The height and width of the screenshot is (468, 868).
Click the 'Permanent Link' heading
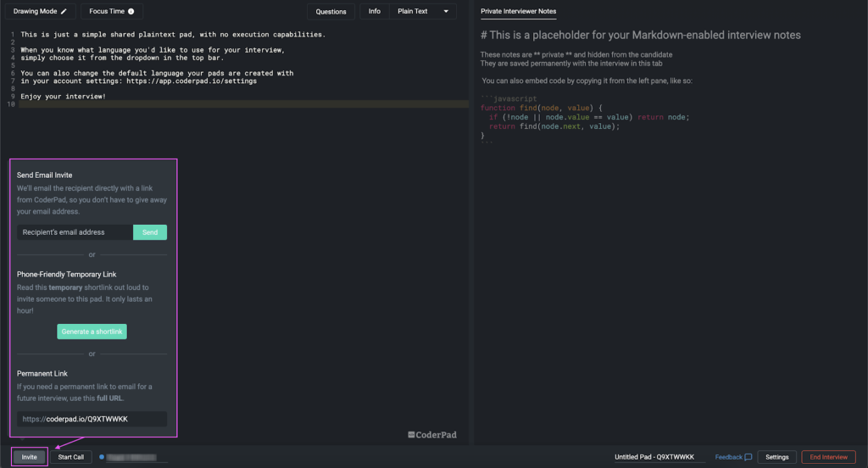(42, 373)
